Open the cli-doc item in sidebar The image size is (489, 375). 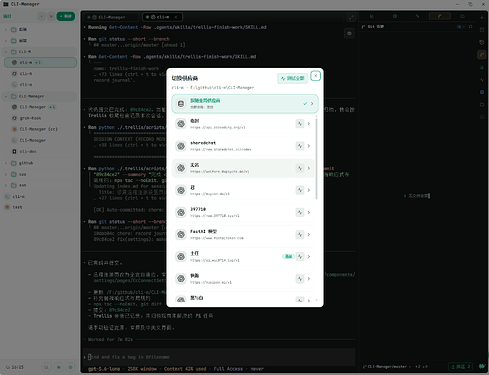point(40,151)
